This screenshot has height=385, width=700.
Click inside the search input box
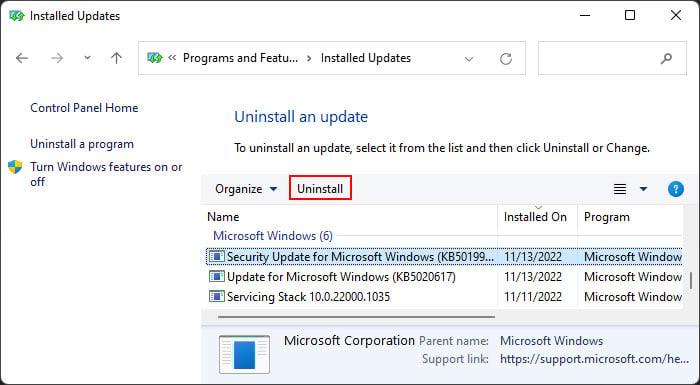click(x=599, y=58)
